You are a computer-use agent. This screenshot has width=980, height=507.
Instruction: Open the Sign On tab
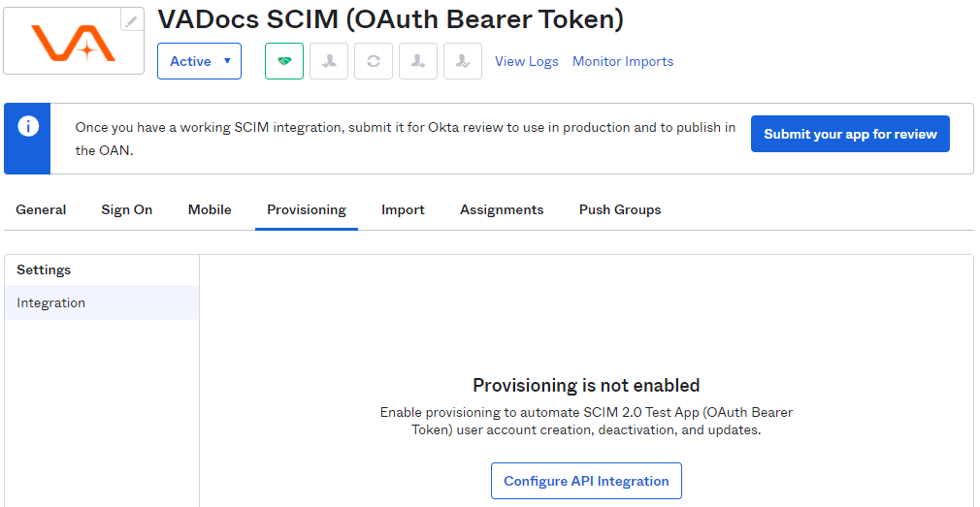point(127,209)
